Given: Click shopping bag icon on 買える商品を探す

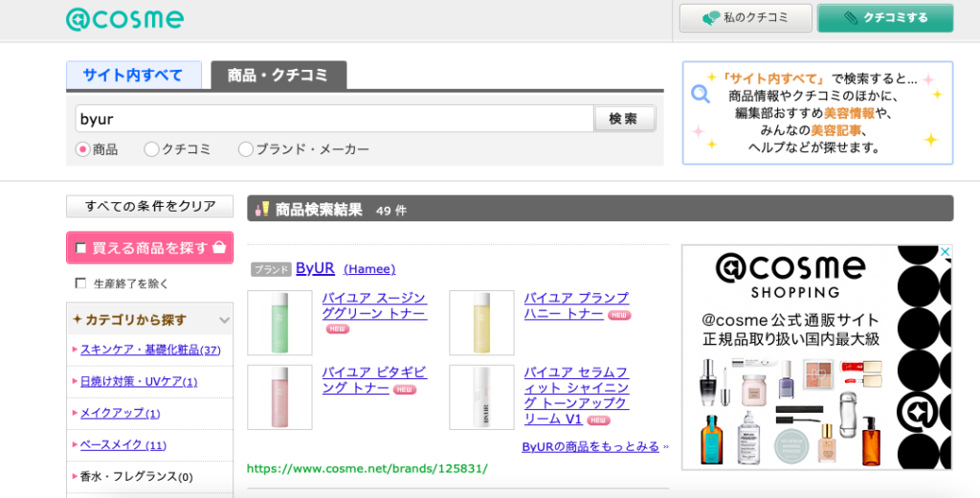Looking at the screenshot, I should pos(219,247).
